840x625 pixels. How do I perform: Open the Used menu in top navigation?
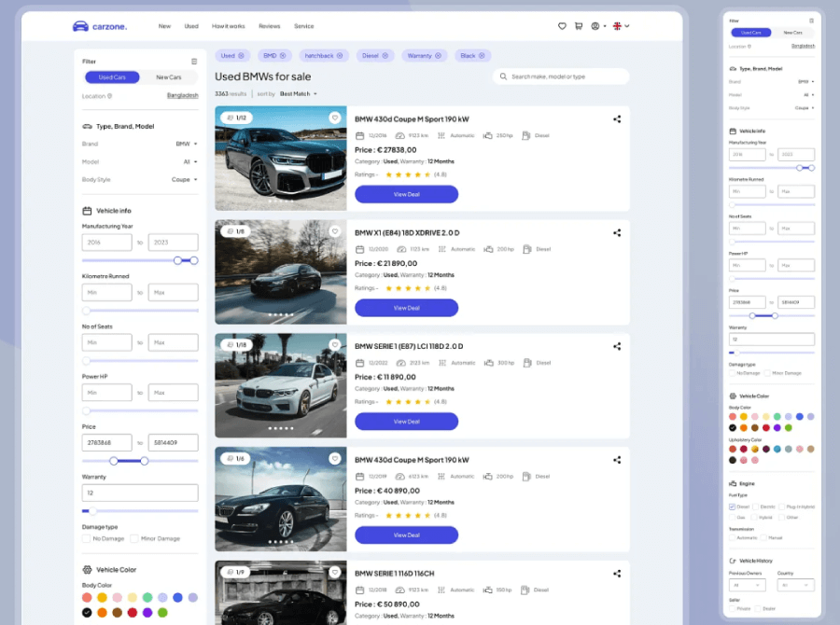(x=191, y=26)
